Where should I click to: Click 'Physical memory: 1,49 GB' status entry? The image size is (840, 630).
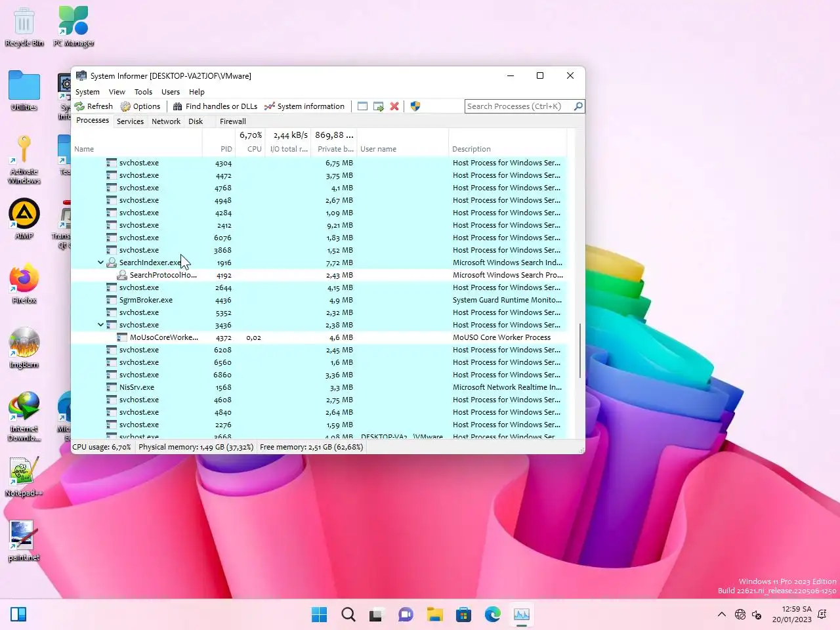click(196, 447)
